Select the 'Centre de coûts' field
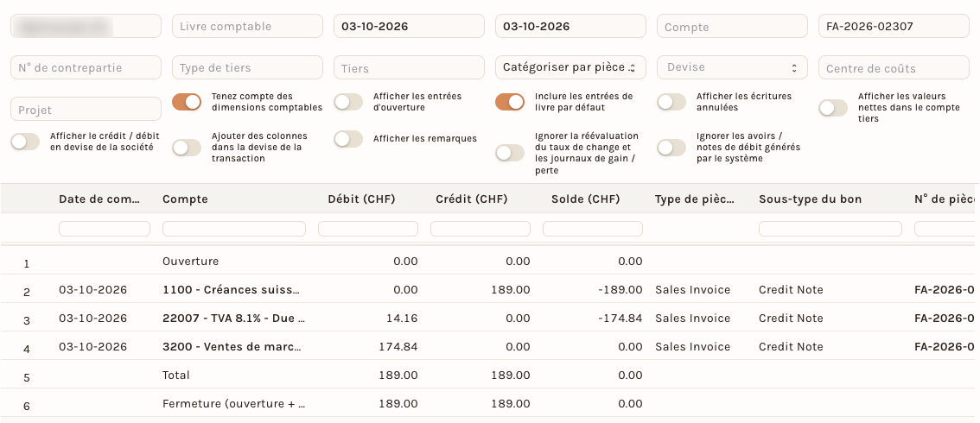Screen dimensions: 980x423 894,67
